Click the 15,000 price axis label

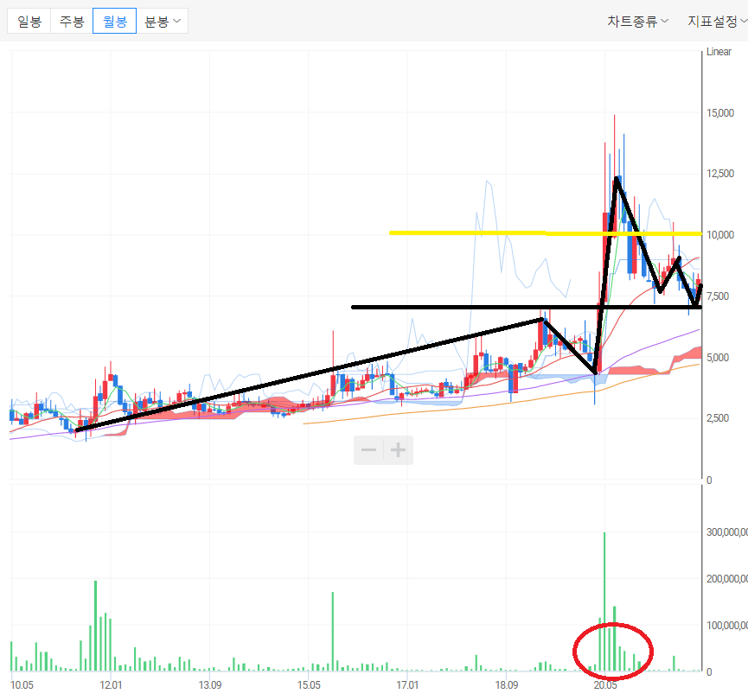(719, 113)
